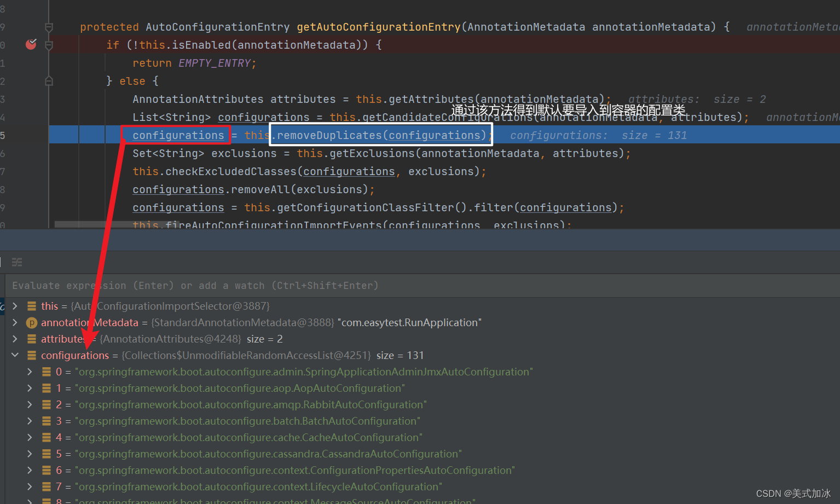Click the field icon beside the this variable
840x504 pixels.
31,306
